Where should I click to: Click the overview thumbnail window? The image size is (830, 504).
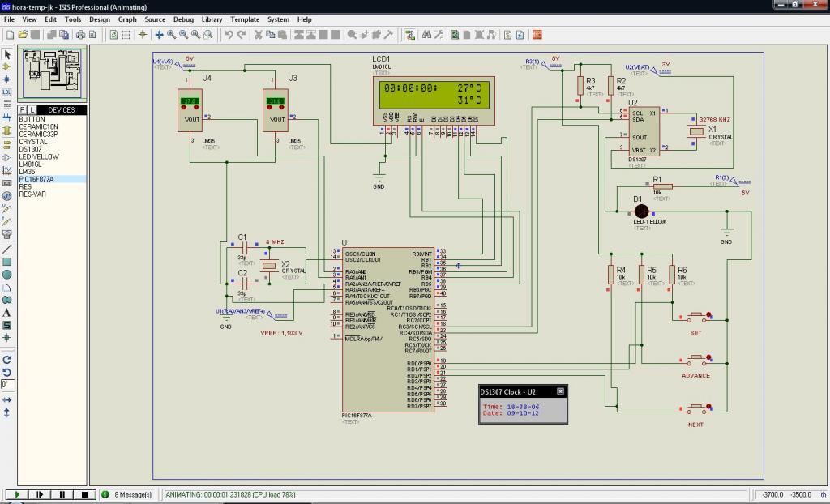click(52, 73)
